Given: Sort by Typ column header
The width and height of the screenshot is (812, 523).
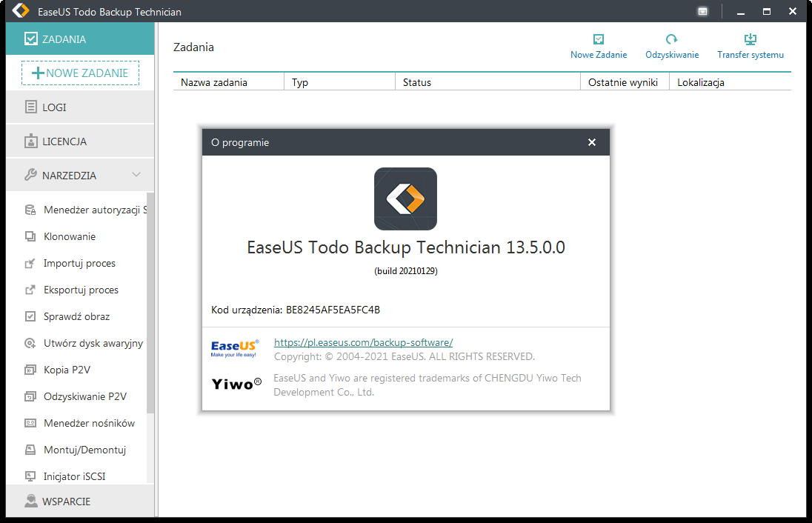Looking at the screenshot, I should pos(340,82).
